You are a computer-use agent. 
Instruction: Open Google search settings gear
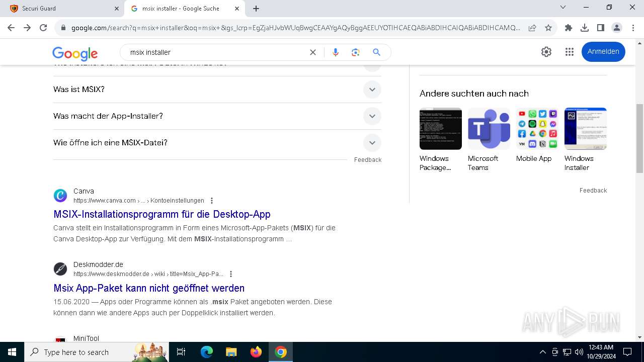point(546,52)
